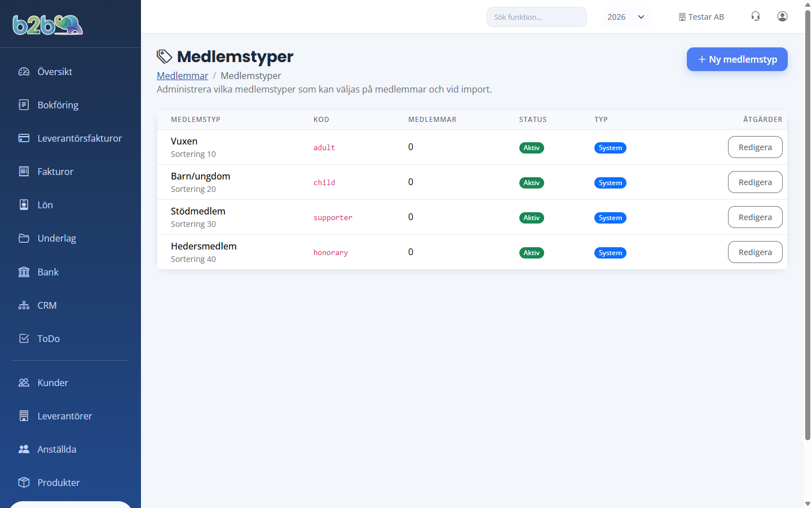Open Leverantörer menu item
This screenshot has width=812, height=508.
pyautogui.click(x=64, y=416)
